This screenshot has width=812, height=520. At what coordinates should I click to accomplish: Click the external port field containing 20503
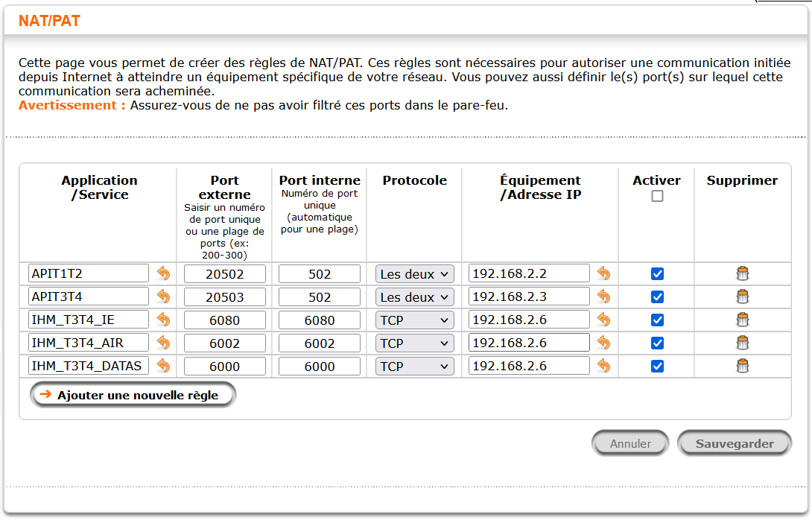point(225,297)
